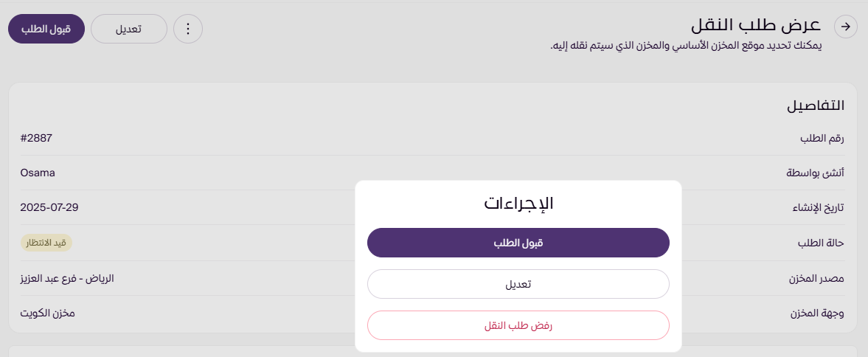Click the التفاصيل section heading

tap(815, 105)
